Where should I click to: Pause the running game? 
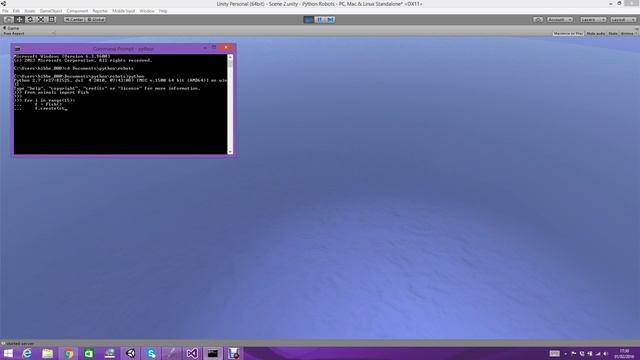pyautogui.click(x=320, y=20)
